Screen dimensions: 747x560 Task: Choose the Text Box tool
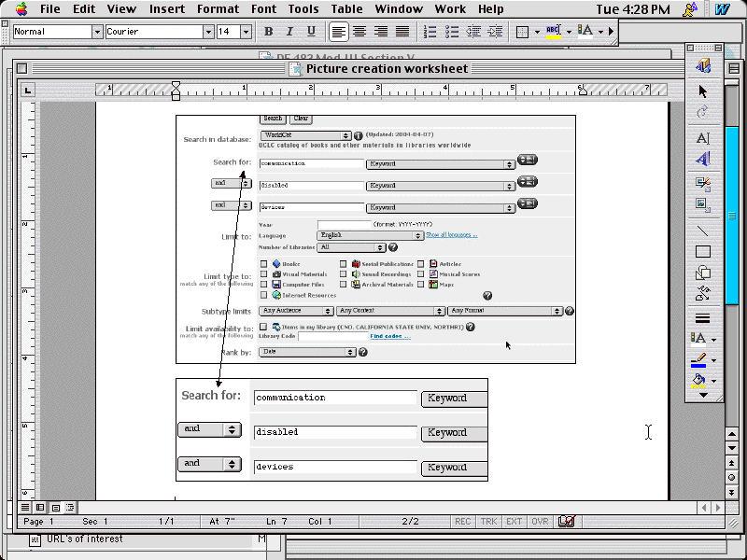[703, 138]
